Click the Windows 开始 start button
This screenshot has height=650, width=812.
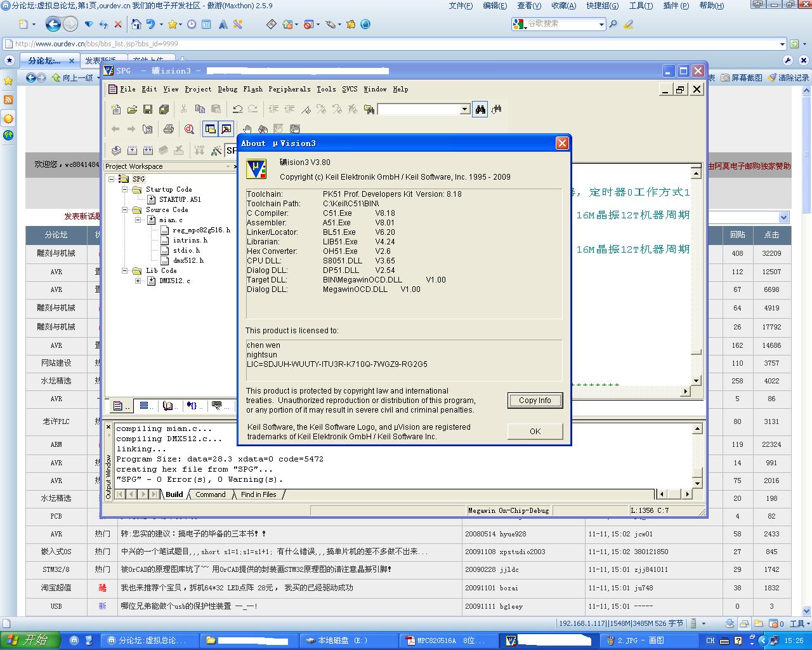pyautogui.click(x=30, y=640)
